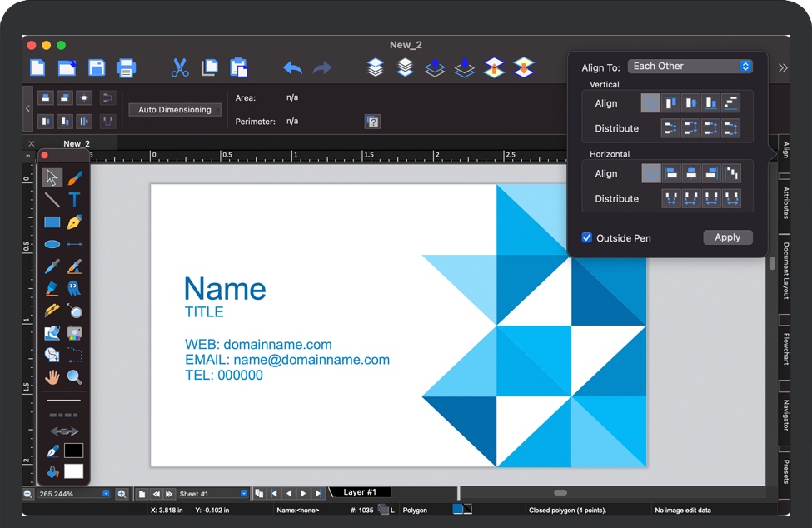
Task: Click the Save floppy disk icon
Action: coord(97,68)
